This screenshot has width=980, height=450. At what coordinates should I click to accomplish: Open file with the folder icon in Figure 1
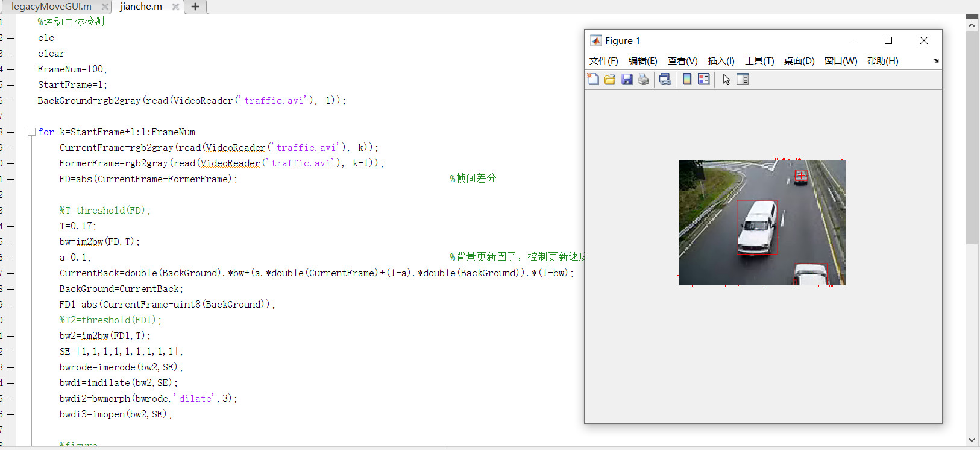(x=610, y=79)
